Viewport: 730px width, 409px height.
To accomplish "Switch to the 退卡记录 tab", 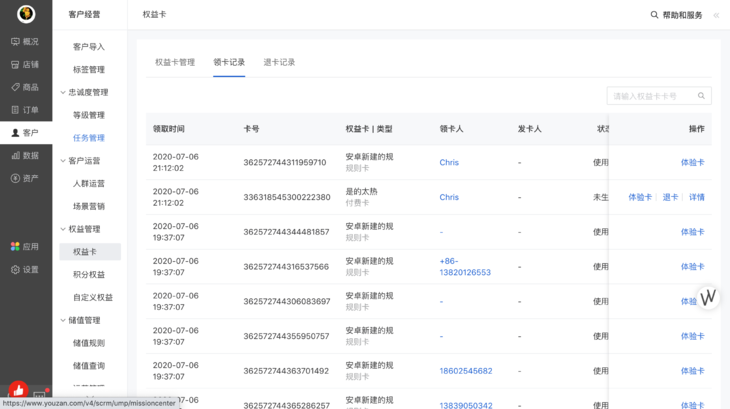I will point(279,62).
